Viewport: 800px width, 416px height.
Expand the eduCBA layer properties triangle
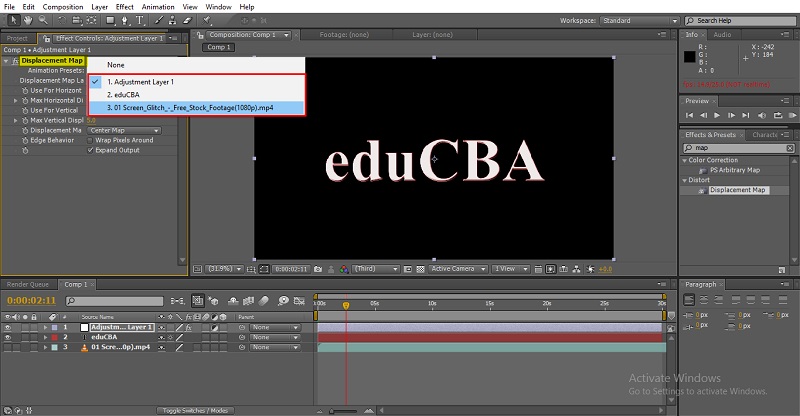[x=45, y=337]
